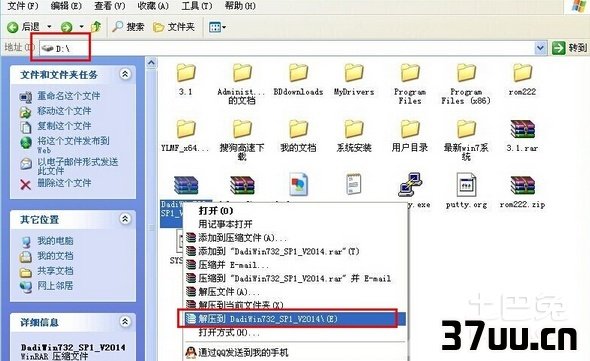Click 删除这个文件 task link
The height and width of the screenshot is (361, 590).
coord(64,183)
